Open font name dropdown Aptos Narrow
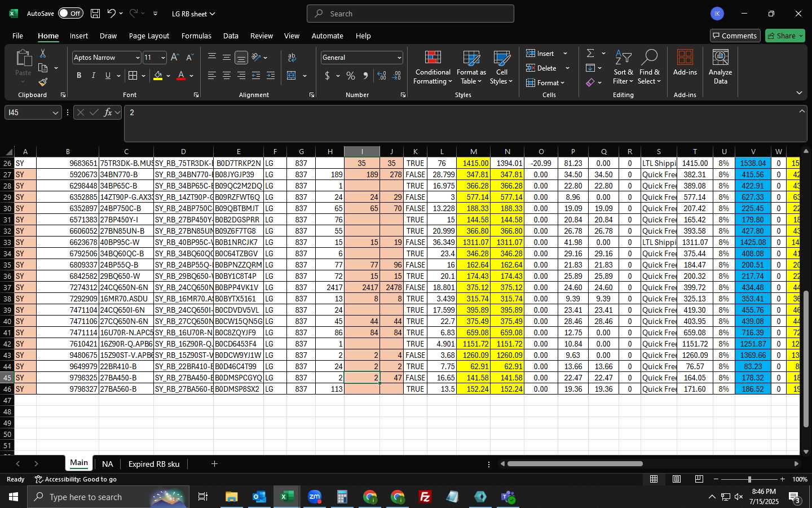The image size is (812, 508). [x=137, y=58]
